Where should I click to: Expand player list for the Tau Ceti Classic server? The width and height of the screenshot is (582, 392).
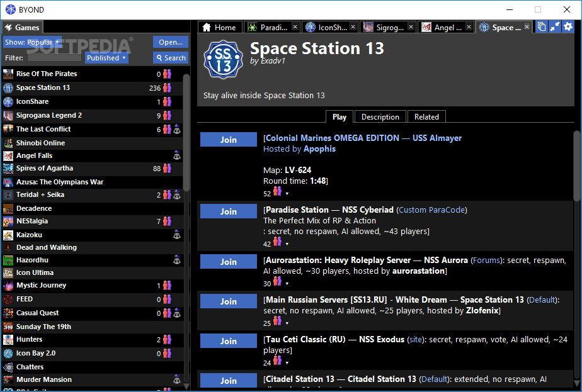click(x=287, y=363)
